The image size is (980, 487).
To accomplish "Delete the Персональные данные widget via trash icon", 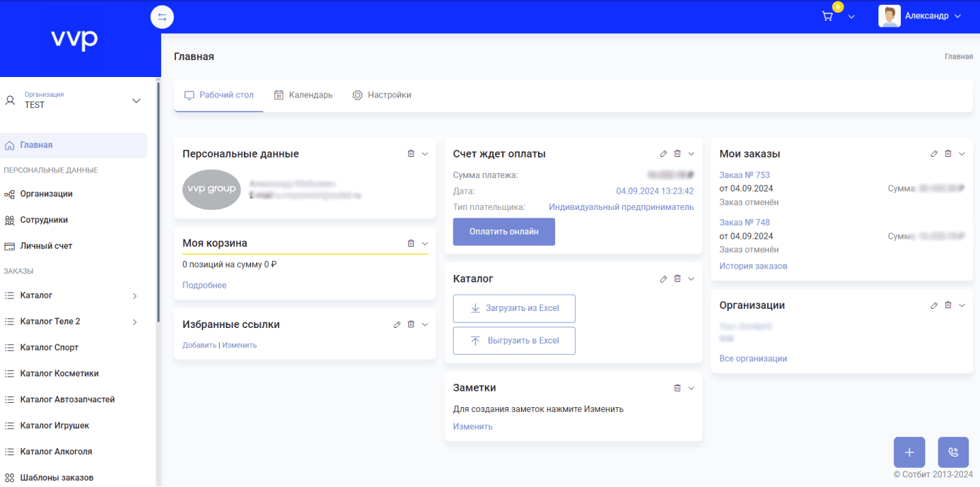I will (411, 153).
